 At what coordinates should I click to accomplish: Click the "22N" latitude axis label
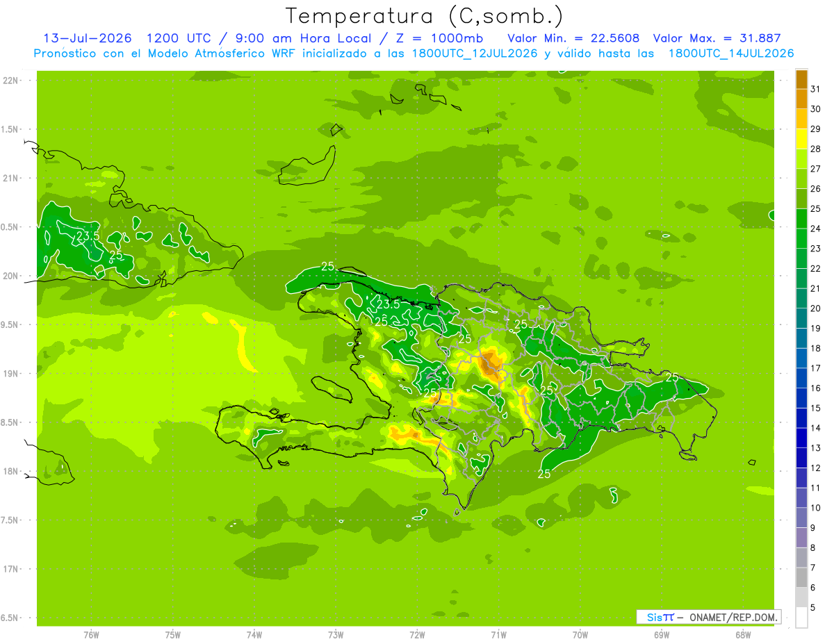pos(10,81)
